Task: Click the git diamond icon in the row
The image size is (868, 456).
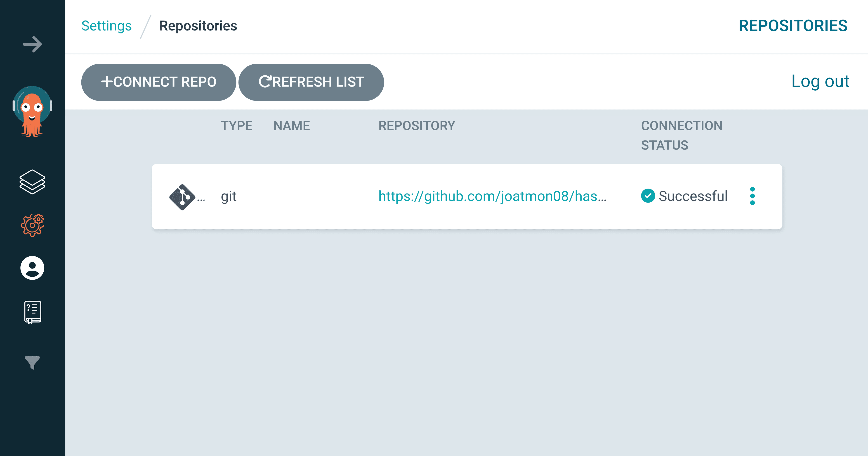Action: [x=182, y=197]
